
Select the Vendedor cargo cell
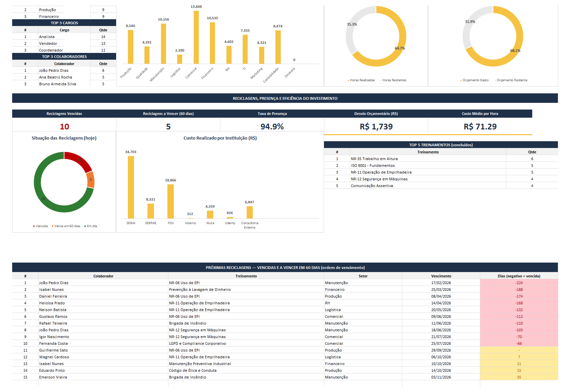[x=64, y=43]
